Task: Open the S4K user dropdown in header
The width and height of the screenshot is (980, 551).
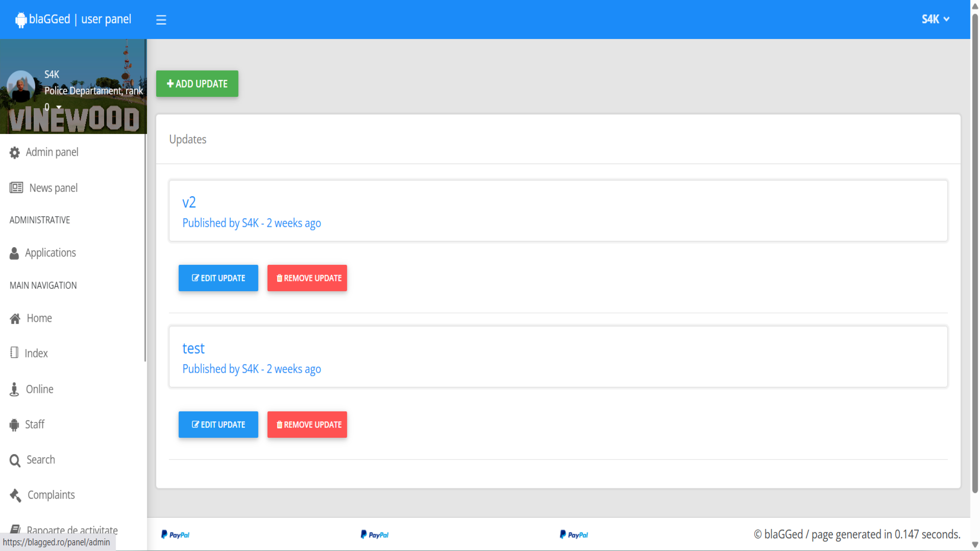Action: 935,19
